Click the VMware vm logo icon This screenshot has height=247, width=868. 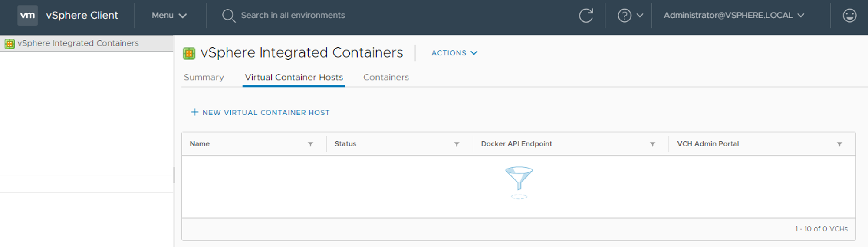coord(27,15)
